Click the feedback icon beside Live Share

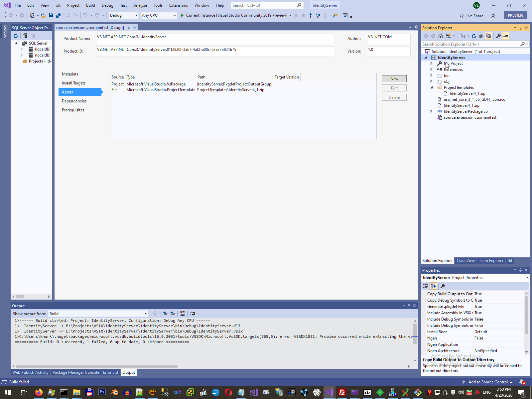(494, 15)
